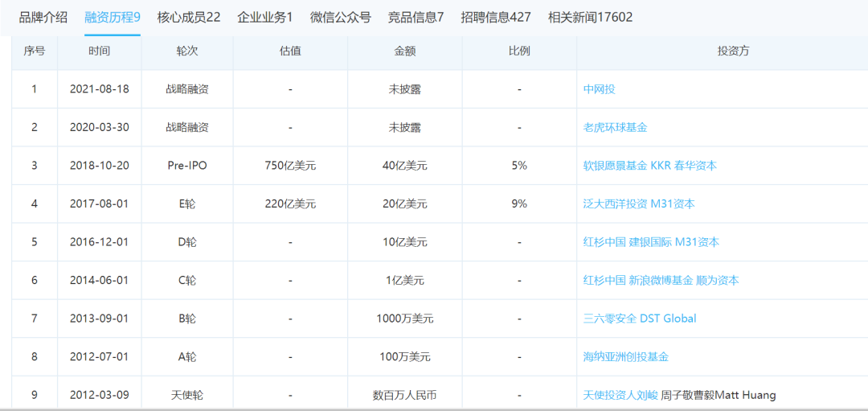Screen dimensions: 868x411
Task: Select date cell 2020-03-30
Action: [x=99, y=127]
